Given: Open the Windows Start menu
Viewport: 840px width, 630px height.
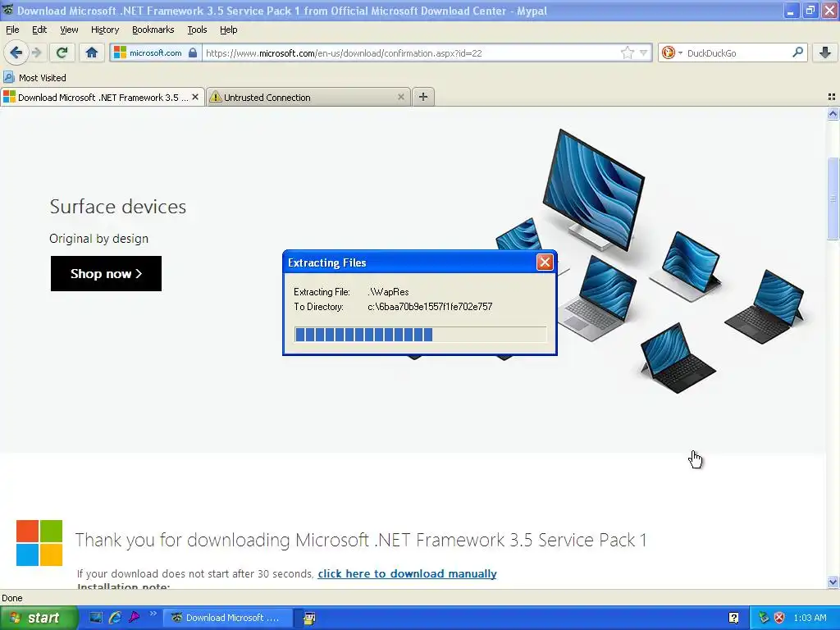Looking at the screenshot, I should [39, 618].
